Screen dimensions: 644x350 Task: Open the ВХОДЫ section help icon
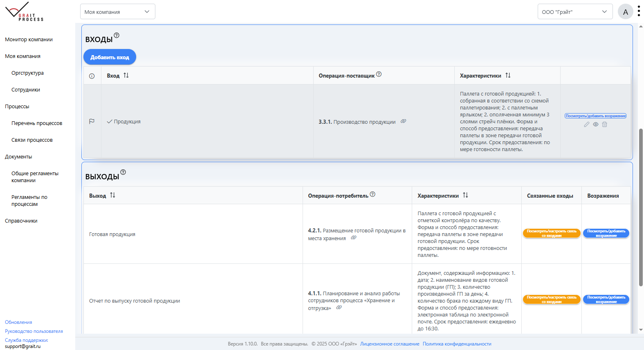(117, 36)
